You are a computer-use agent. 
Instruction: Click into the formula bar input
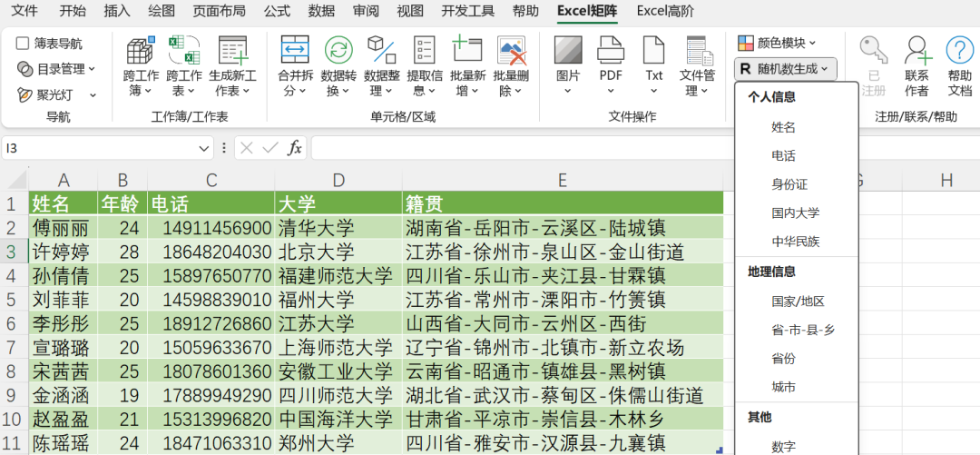522,148
